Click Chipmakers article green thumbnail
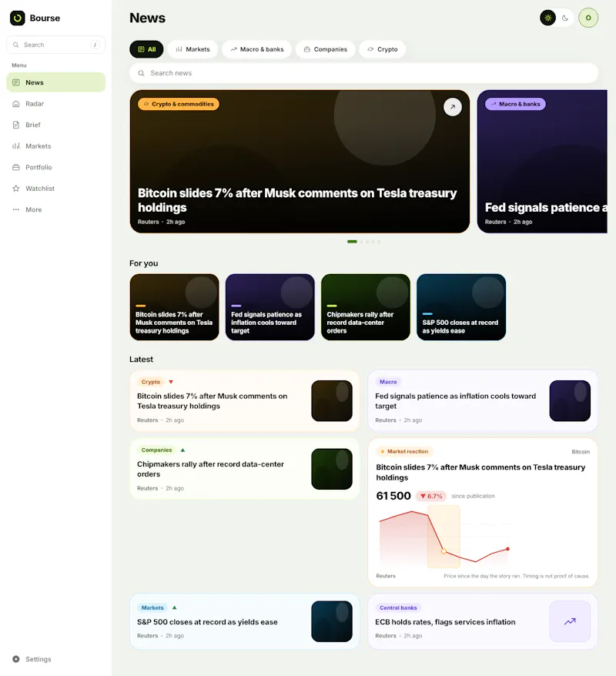The width and height of the screenshot is (616, 676). click(x=332, y=469)
